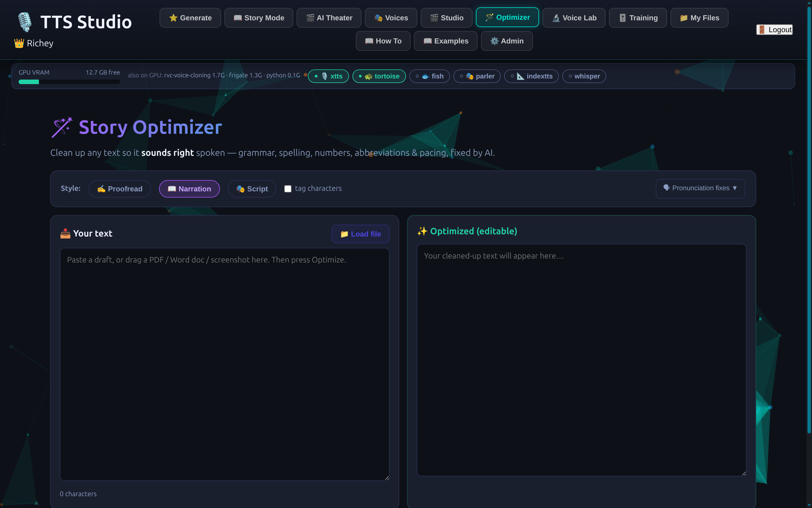
Task: Open the Examples page
Action: 445,41
